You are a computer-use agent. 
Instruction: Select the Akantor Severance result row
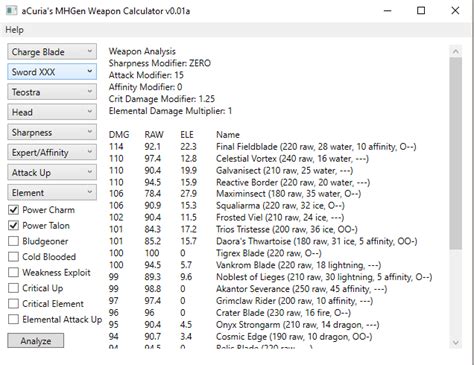click(x=248, y=289)
